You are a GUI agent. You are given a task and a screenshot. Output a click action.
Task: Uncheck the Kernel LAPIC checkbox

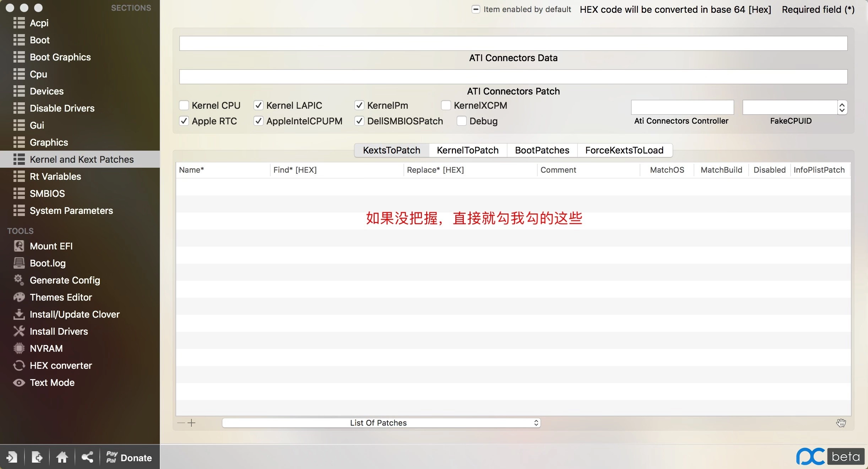click(259, 105)
